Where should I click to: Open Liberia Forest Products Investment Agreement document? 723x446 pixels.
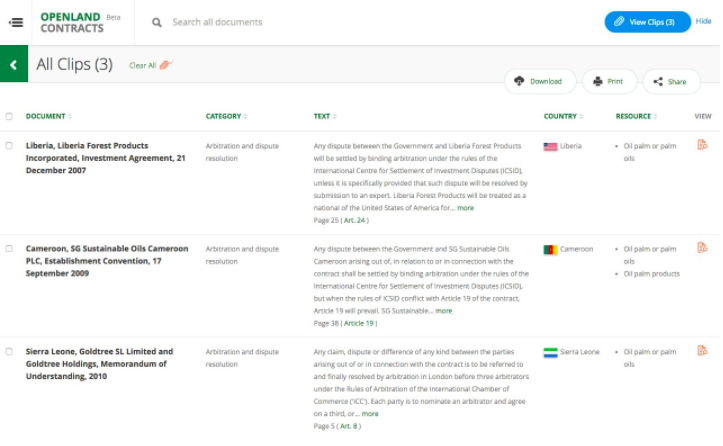pos(106,158)
